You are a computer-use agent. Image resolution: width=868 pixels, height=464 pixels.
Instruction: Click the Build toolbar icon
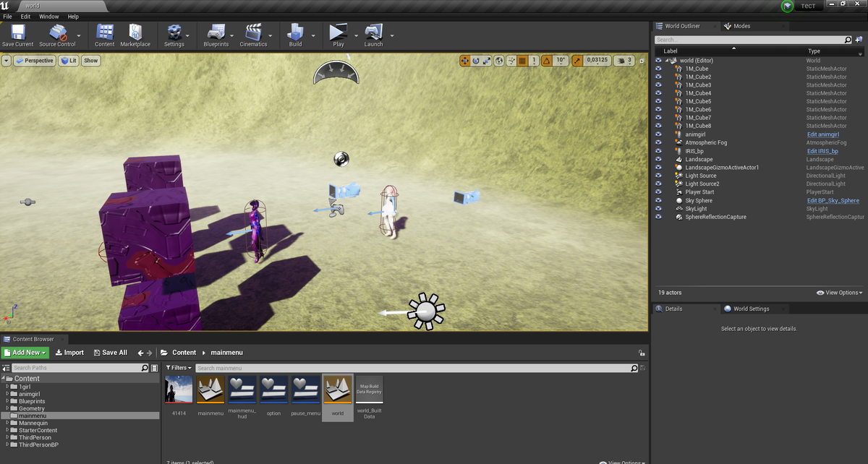click(x=295, y=35)
